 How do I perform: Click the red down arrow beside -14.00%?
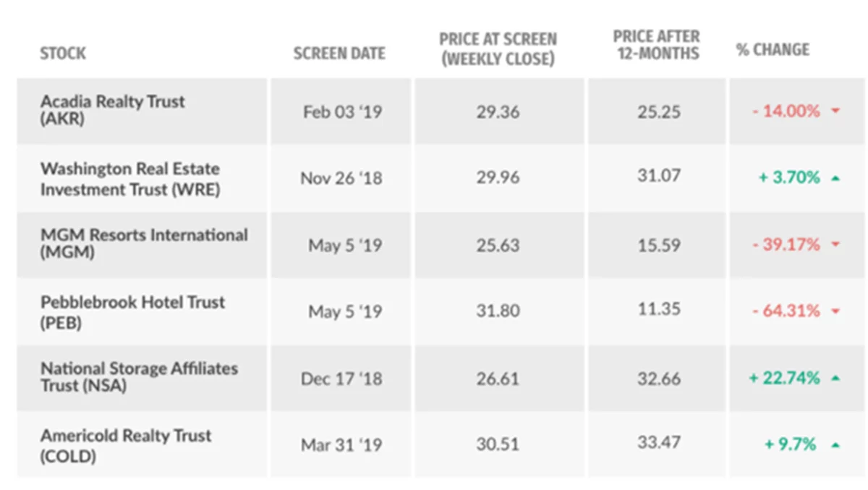(x=836, y=111)
